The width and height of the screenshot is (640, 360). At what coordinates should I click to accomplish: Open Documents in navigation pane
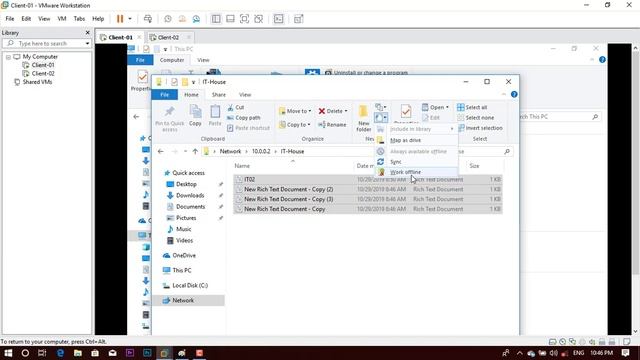[x=190, y=207]
